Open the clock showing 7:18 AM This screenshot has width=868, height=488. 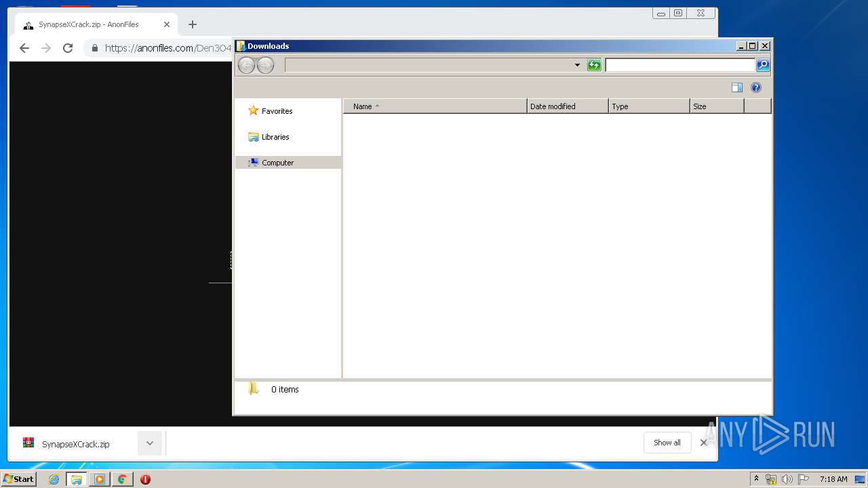point(833,479)
